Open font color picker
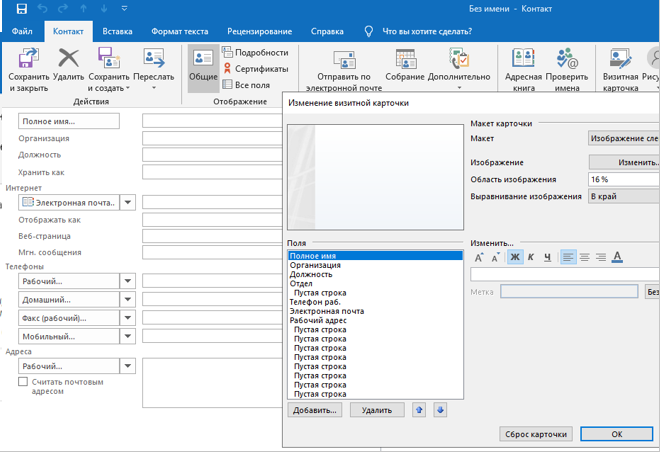Image resolution: width=660 pixels, height=452 pixels. (x=617, y=257)
